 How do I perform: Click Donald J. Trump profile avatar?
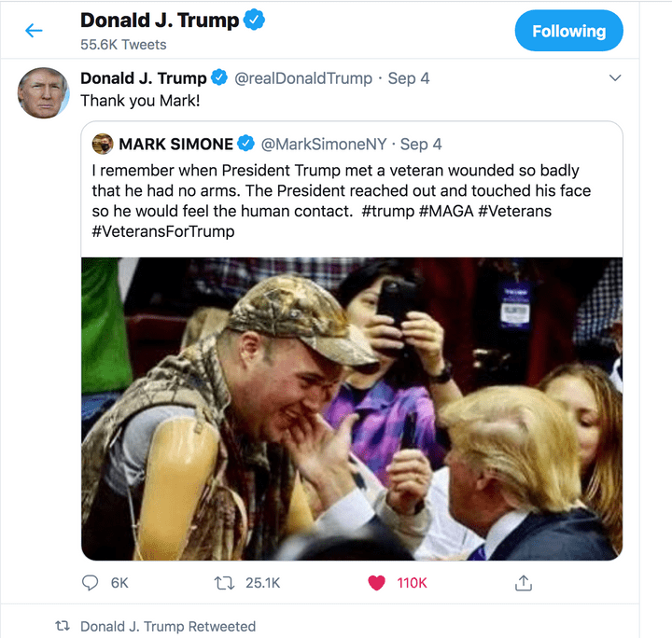pyautogui.click(x=43, y=92)
